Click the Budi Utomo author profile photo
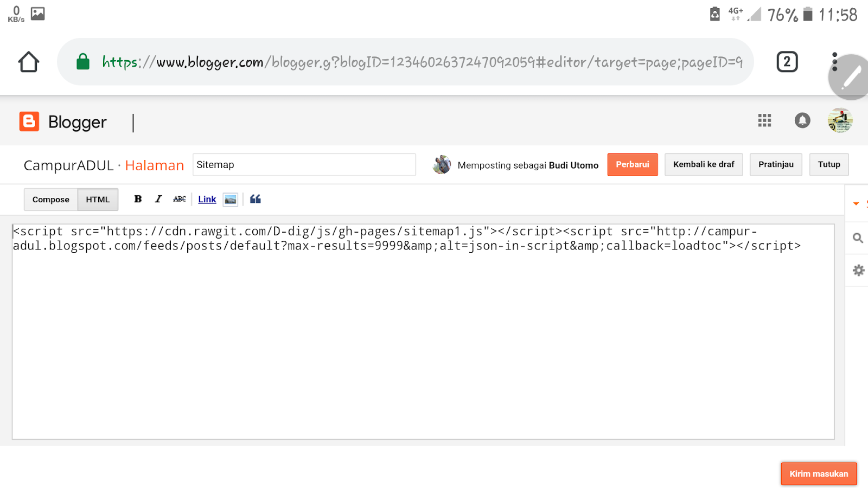 tap(442, 165)
